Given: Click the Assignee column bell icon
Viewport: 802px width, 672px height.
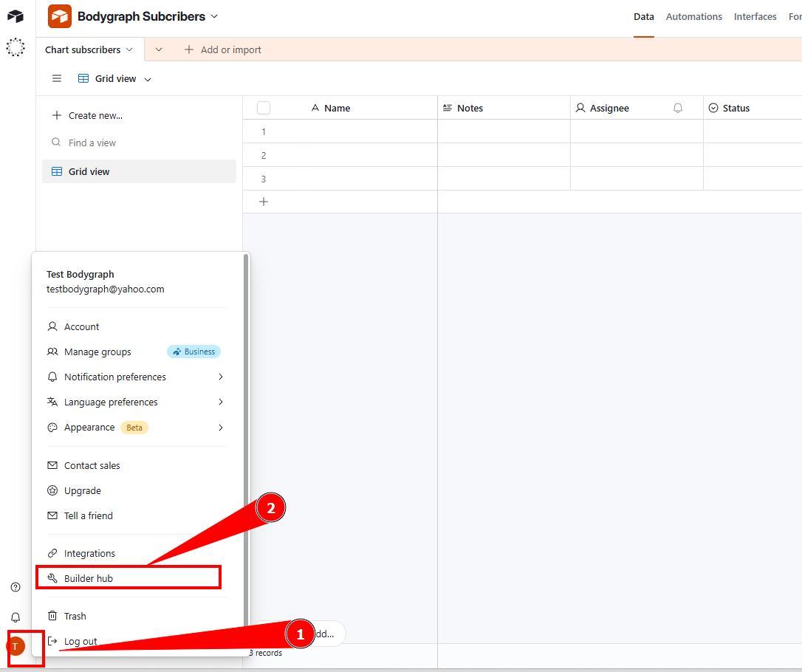Looking at the screenshot, I should tap(677, 108).
